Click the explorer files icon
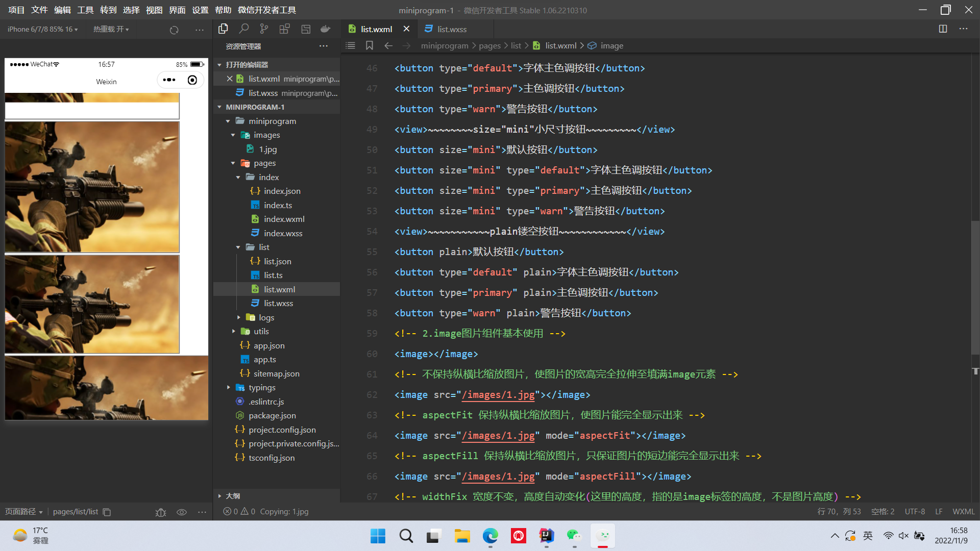Image resolution: width=980 pixels, height=551 pixels. 223,29
